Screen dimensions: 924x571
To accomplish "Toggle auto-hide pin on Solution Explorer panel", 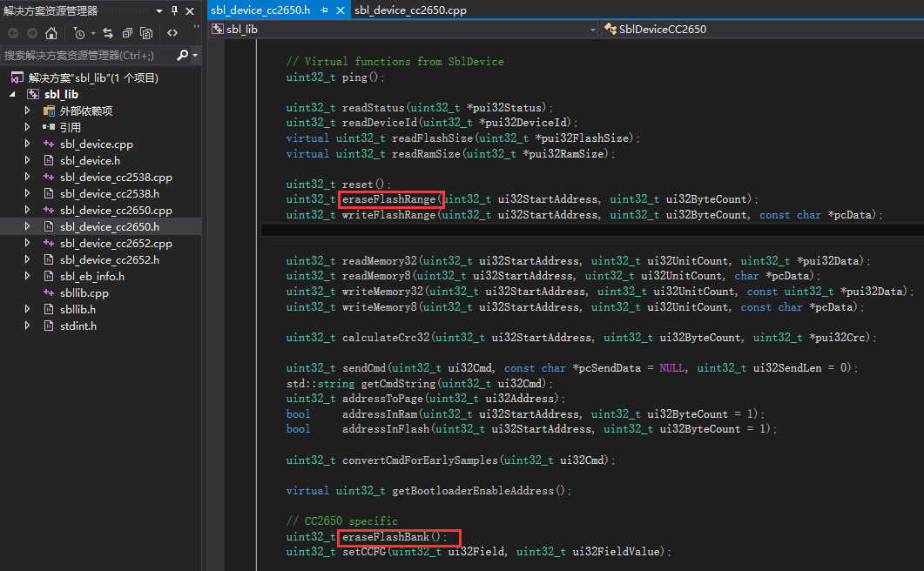I will (x=175, y=10).
